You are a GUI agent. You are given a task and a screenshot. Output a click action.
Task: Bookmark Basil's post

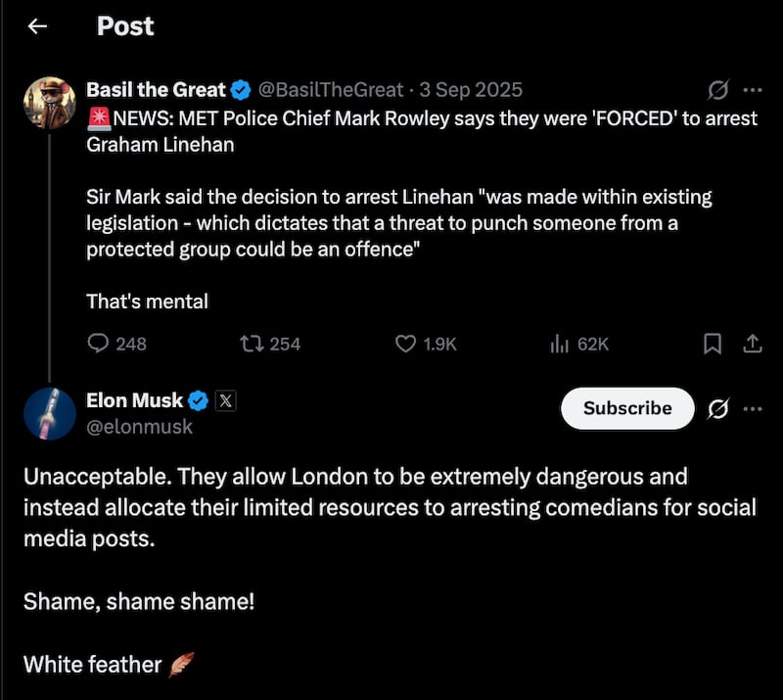pyautogui.click(x=713, y=344)
